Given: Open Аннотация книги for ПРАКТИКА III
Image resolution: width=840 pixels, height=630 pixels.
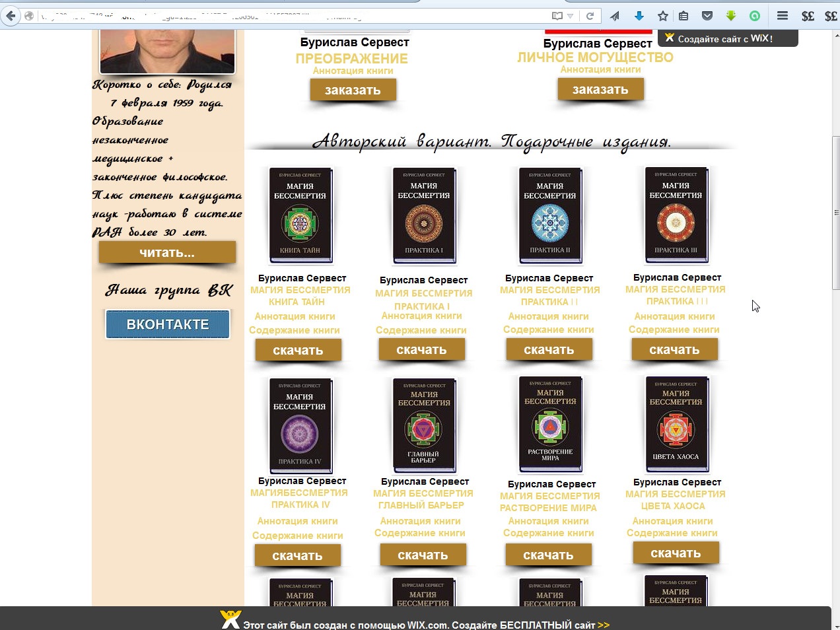Looking at the screenshot, I should pyautogui.click(x=674, y=316).
